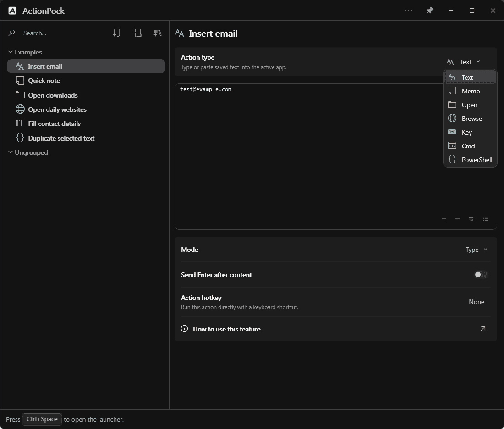Viewport: 504px width, 429px height.
Task: Click the first toolbar icon after Search
Action: pos(116,33)
